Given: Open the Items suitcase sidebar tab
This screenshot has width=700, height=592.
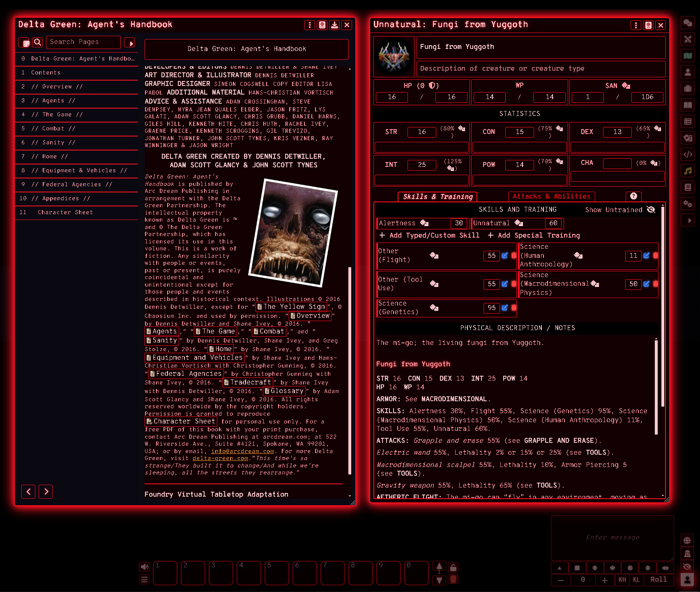Looking at the screenshot, I should (x=688, y=88).
